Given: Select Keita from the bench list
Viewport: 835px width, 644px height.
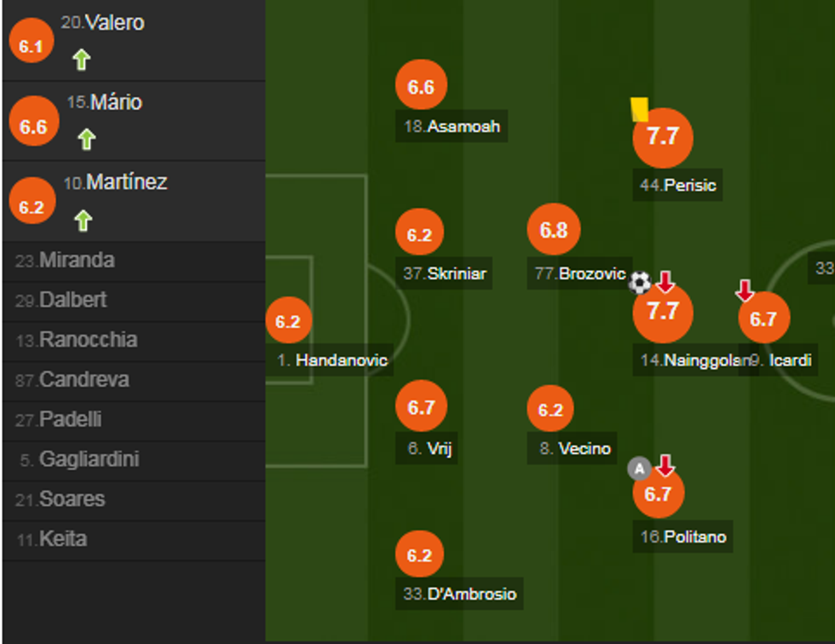Looking at the screenshot, I should point(62,539).
